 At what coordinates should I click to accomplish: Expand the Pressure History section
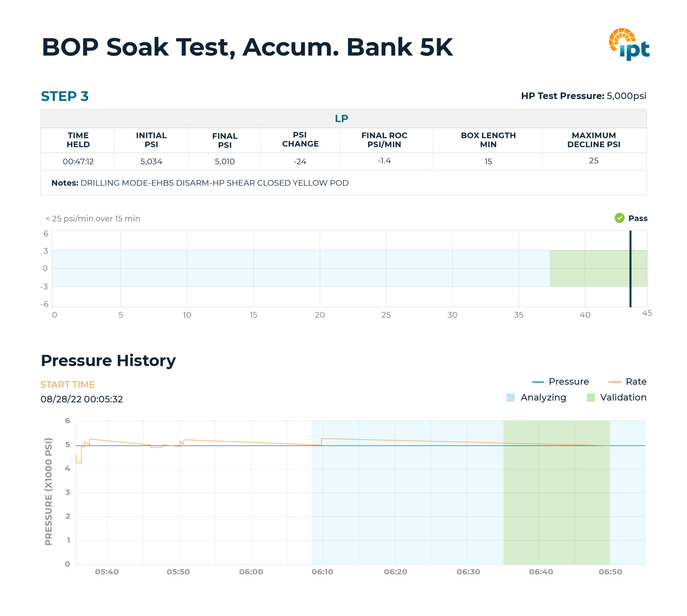[x=108, y=360]
